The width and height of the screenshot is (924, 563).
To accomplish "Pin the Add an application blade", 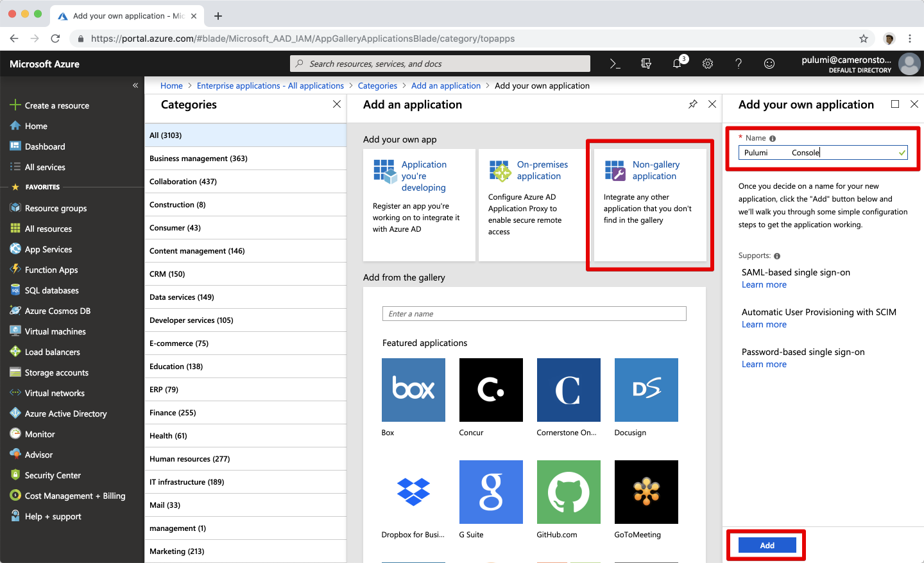I will click(693, 104).
